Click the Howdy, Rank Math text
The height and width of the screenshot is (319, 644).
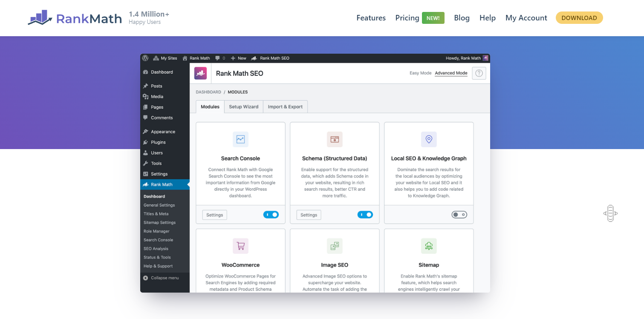pos(463,58)
